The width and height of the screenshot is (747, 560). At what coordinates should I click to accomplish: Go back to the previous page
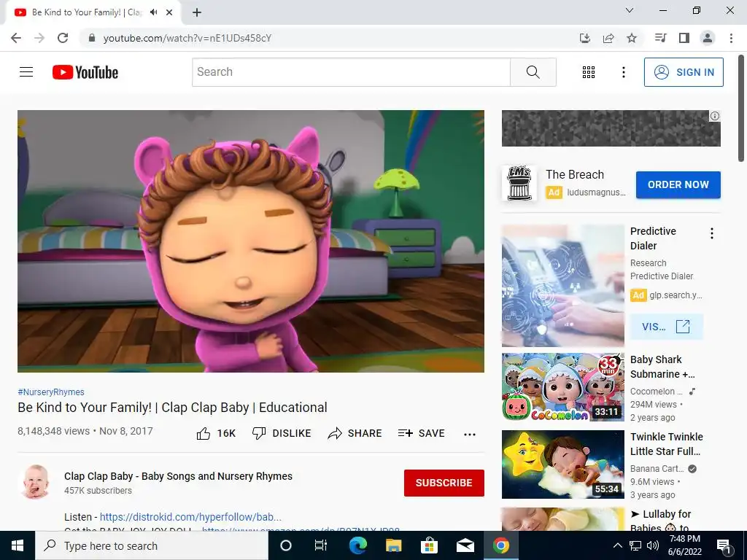pyautogui.click(x=16, y=38)
